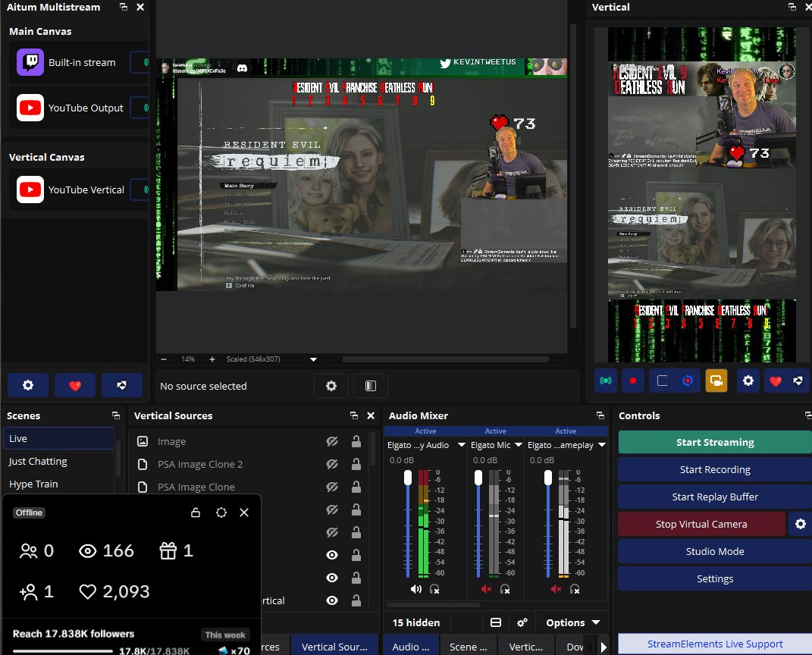Click Start Replay Buffer button
This screenshot has width=812, height=655.
point(715,497)
